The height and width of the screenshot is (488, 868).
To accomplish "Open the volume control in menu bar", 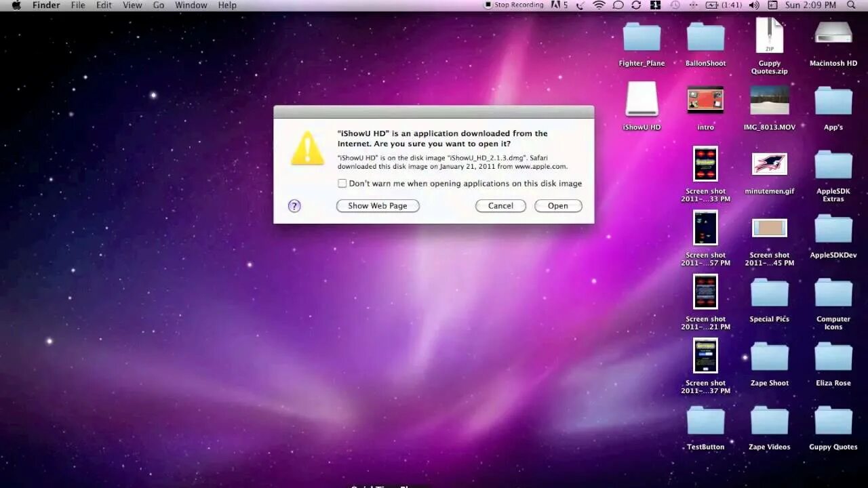I will click(x=754, y=5).
